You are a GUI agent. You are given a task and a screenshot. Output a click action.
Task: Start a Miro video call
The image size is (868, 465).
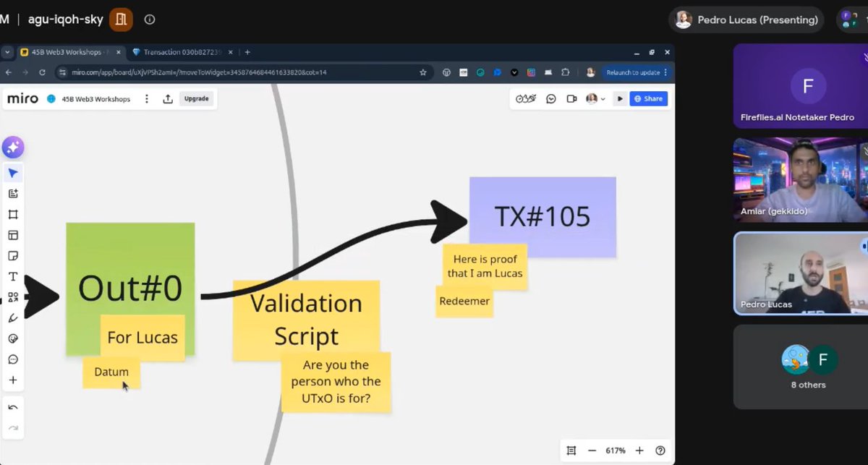pyautogui.click(x=571, y=99)
